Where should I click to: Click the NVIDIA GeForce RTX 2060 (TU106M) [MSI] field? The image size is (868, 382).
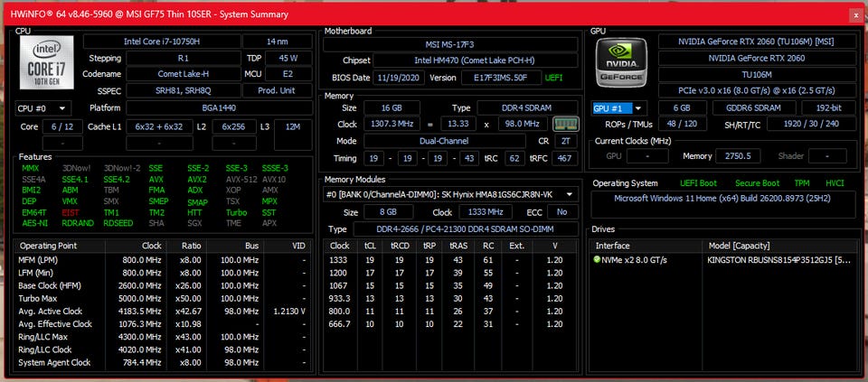[x=756, y=42]
